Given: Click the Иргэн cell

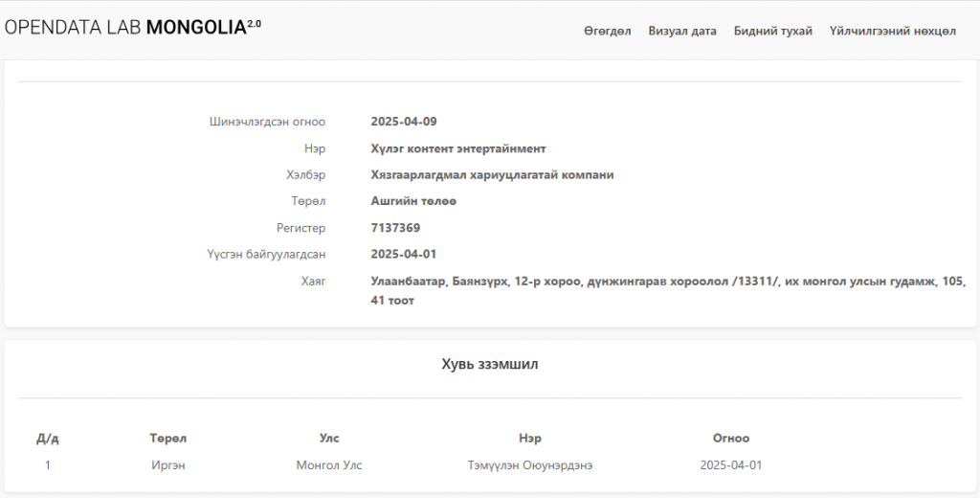Looking at the screenshot, I should tap(168, 465).
